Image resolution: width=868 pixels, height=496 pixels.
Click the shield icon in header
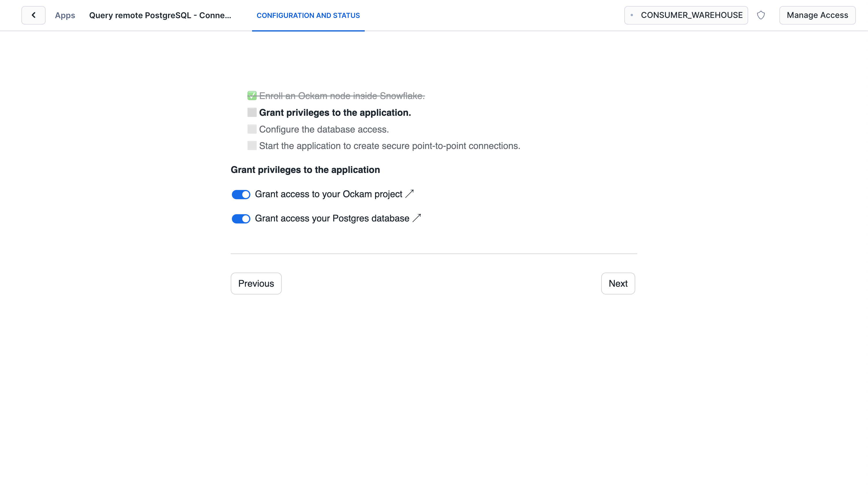761,15
